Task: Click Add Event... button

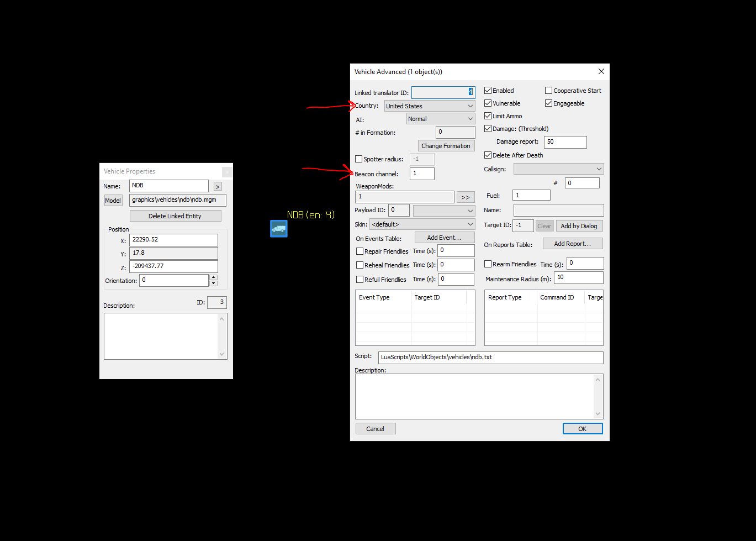Action: pos(444,238)
